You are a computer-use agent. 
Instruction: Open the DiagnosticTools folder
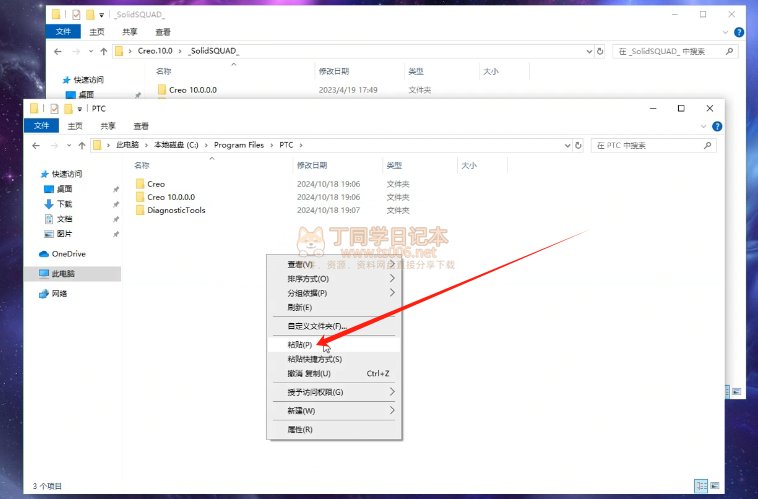tap(171, 210)
